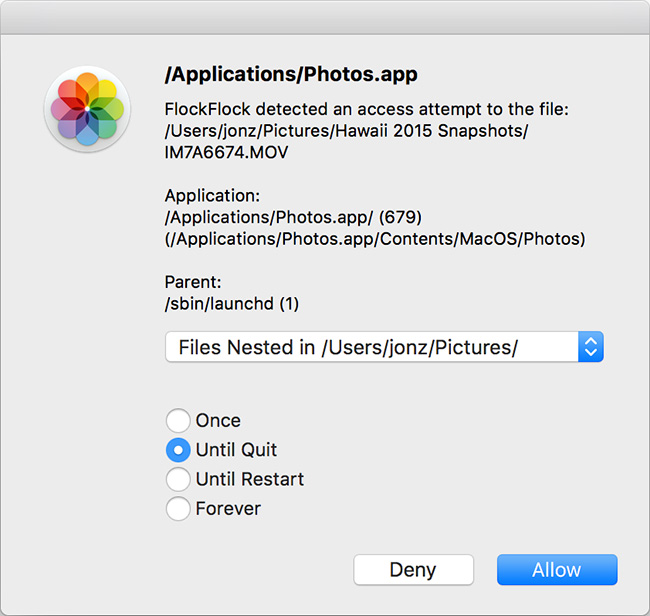Click the blue dropdown arrows for file scope
Viewport: 650px width, 616px height.
pos(590,347)
